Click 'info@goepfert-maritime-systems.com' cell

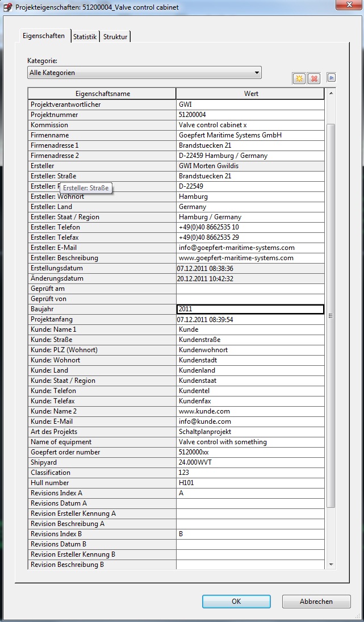[x=250, y=248]
